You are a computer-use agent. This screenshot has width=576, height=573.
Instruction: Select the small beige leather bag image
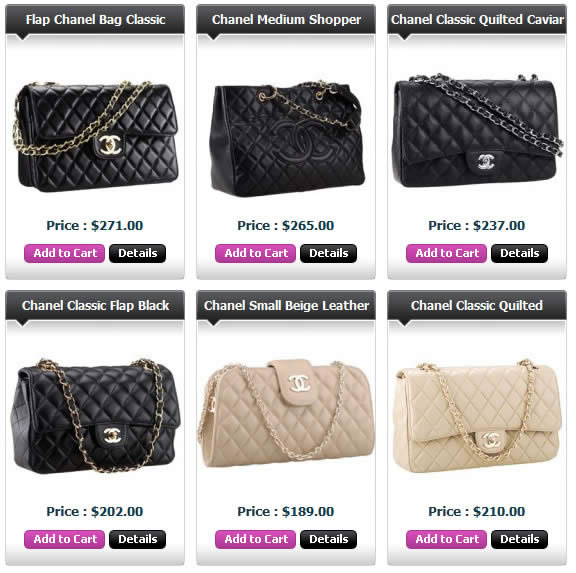(x=286, y=413)
